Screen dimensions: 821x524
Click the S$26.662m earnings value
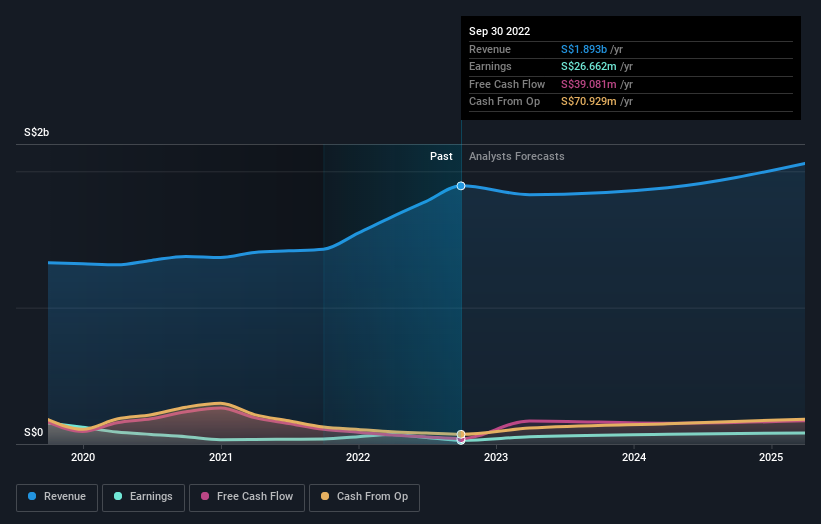589,66
